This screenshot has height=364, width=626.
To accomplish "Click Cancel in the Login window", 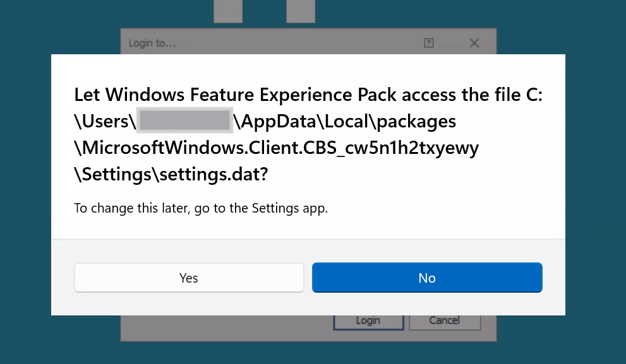I will (445, 322).
